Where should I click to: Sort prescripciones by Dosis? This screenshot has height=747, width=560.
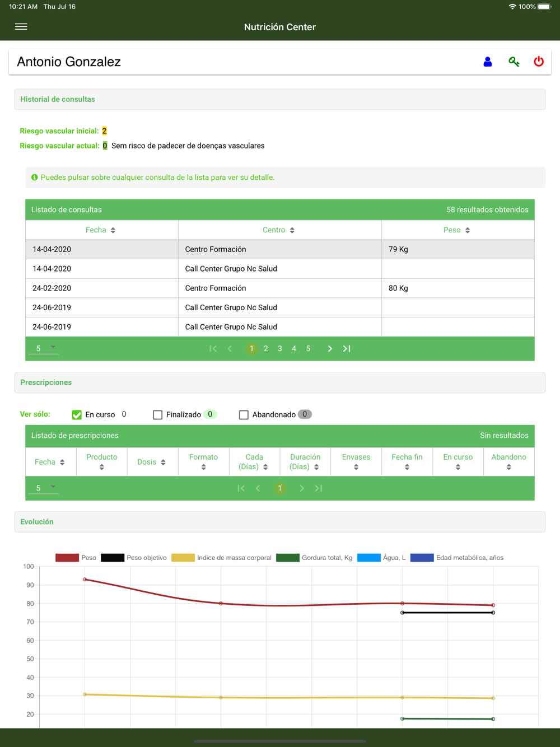click(x=152, y=462)
